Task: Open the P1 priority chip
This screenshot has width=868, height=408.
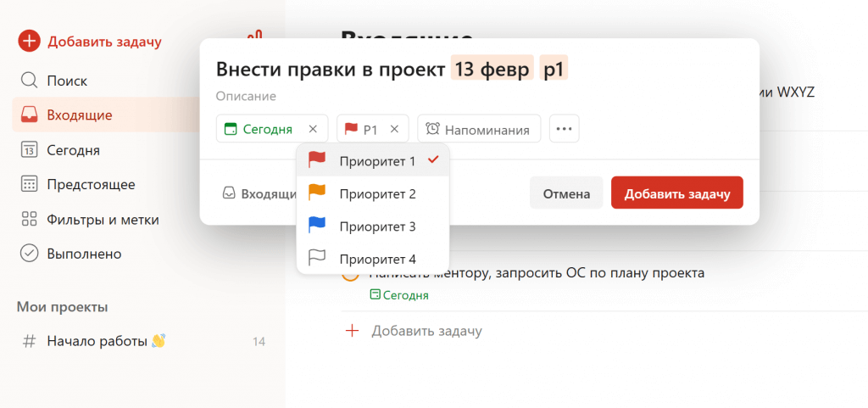Action: coord(361,129)
